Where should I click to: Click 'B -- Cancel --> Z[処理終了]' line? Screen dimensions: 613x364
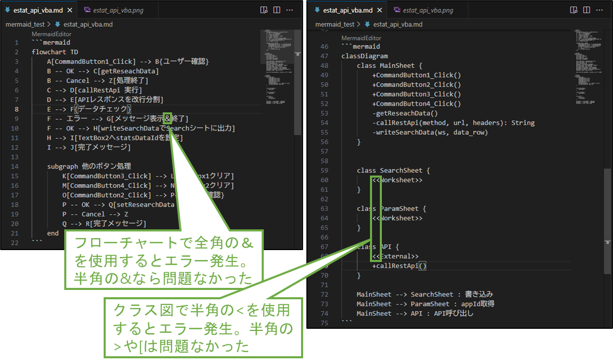[97, 81]
